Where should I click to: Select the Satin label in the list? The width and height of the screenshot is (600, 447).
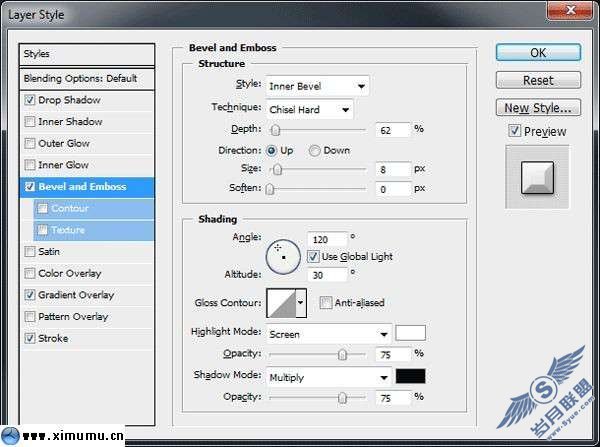[x=49, y=252]
